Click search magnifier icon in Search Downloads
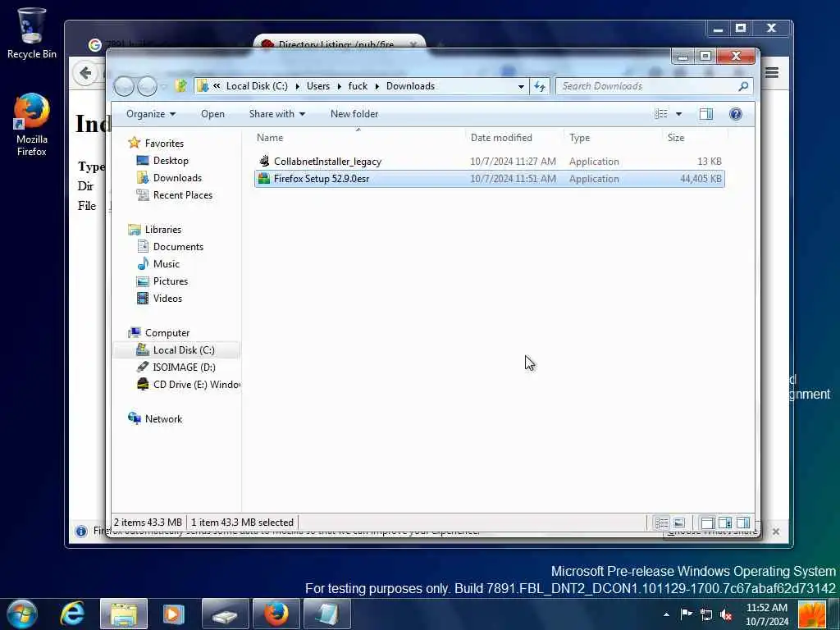Screen dimensions: 840x630 point(743,86)
